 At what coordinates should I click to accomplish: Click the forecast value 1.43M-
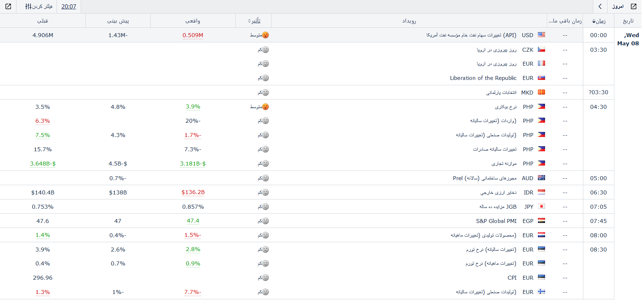pyautogui.click(x=118, y=35)
